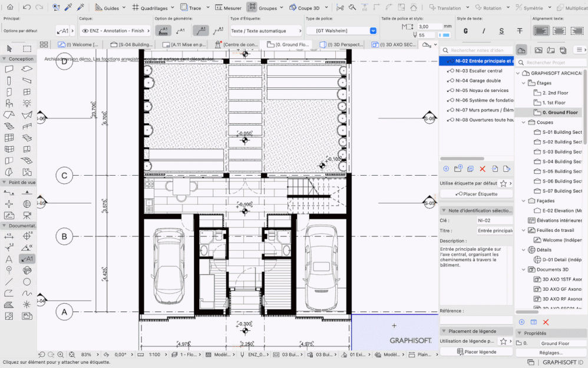The height and width of the screenshot is (368, 588).
Task: Click the Placer Étiquette button
Action: pos(476,194)
